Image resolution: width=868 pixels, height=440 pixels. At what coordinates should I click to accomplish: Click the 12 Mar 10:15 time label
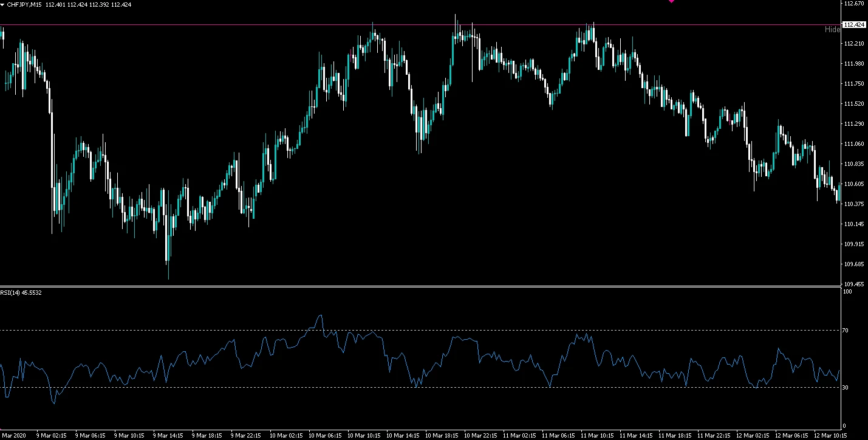pos(830,435)
